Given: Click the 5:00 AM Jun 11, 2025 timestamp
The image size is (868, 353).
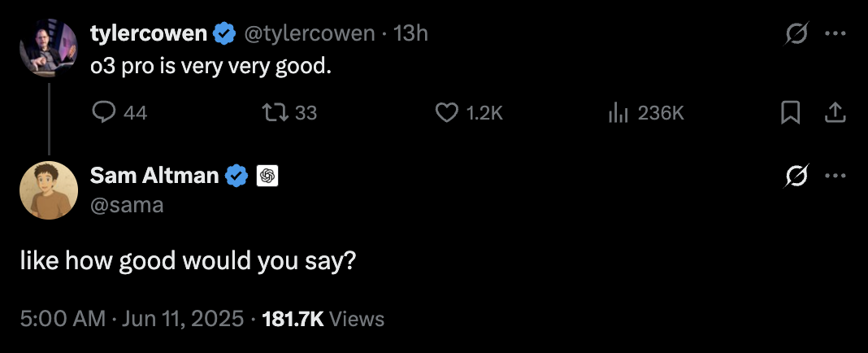Looking at the screenshot, I should click(x=132, y=319).
